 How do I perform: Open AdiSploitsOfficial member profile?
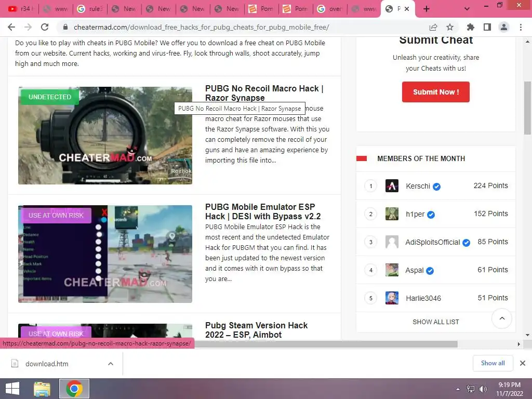pyautogui.click(x=433, y=242)
